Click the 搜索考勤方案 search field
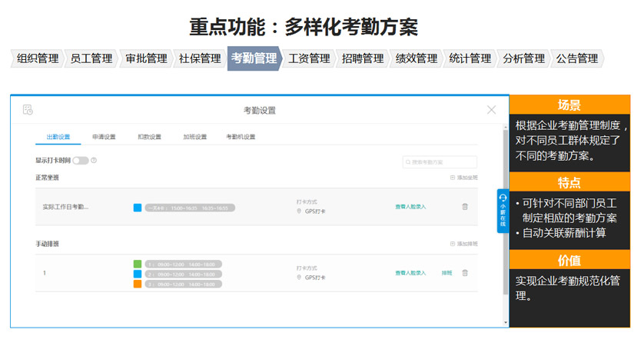 [x=440, y=162]
